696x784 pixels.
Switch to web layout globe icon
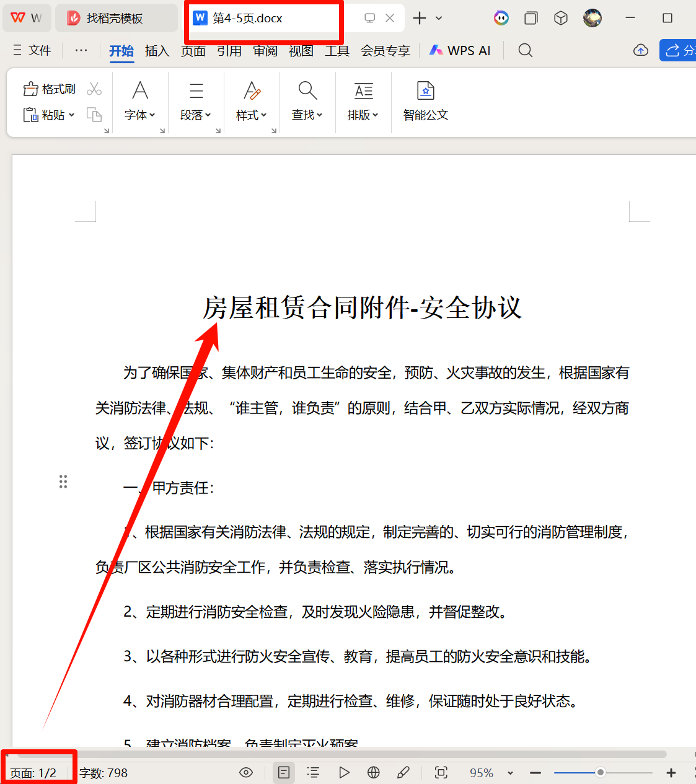pyautogui.click(x=374, y=772)
